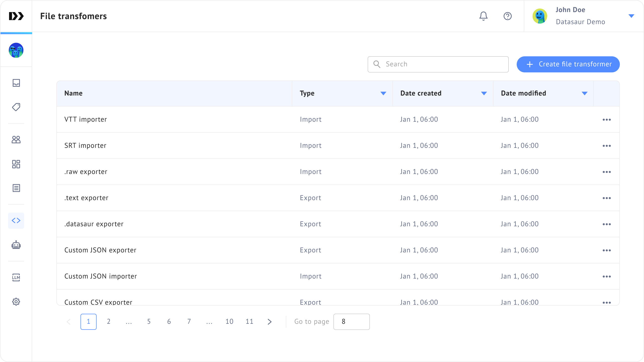Click the Go to page input box

pyautogui.click(x=351, y=322)
